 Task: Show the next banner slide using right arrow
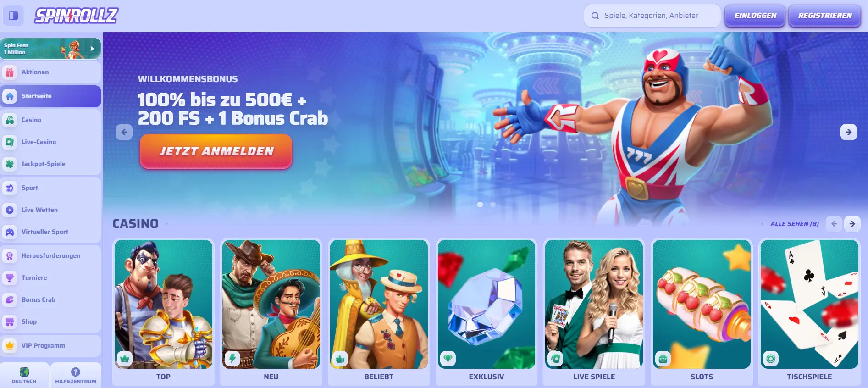(x=848, y=132)
